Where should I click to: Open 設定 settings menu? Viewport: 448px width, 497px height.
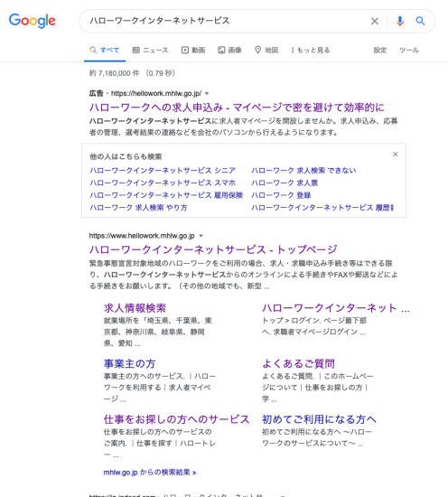click(x=380, y=50)
